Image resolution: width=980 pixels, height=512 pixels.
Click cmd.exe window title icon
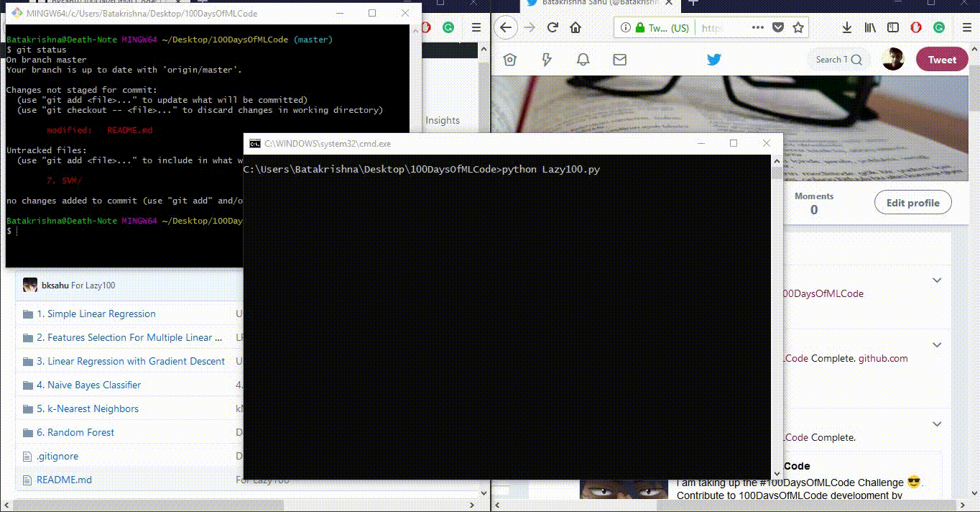(x=255, y=144)
